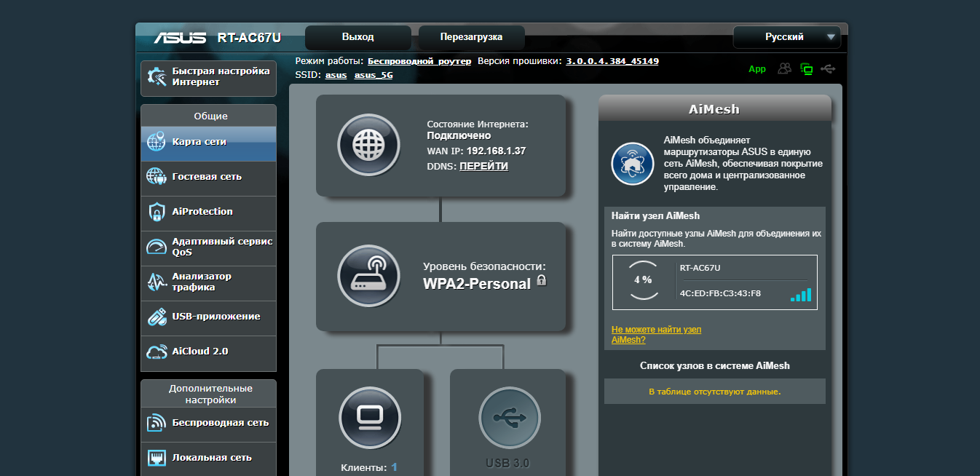Open the language dropdown showing Русский
Screen dimensions: 980x476
(787, 37)
